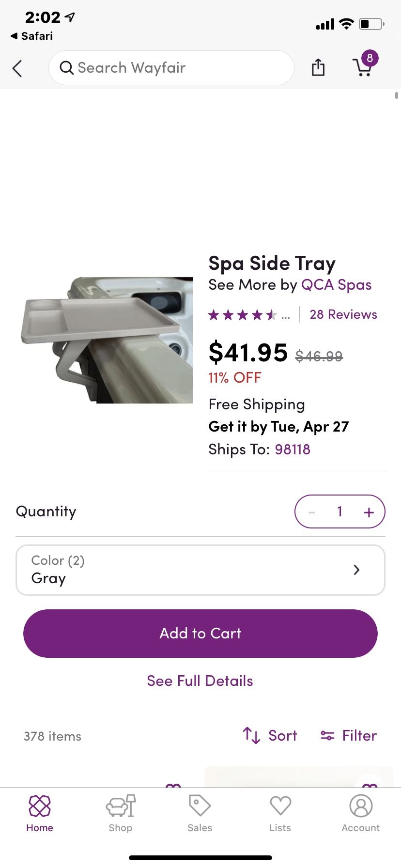This screenshot has width=401, height=868.
Task: Tap the search magnifier in the search bar
Action: (66, 68)
